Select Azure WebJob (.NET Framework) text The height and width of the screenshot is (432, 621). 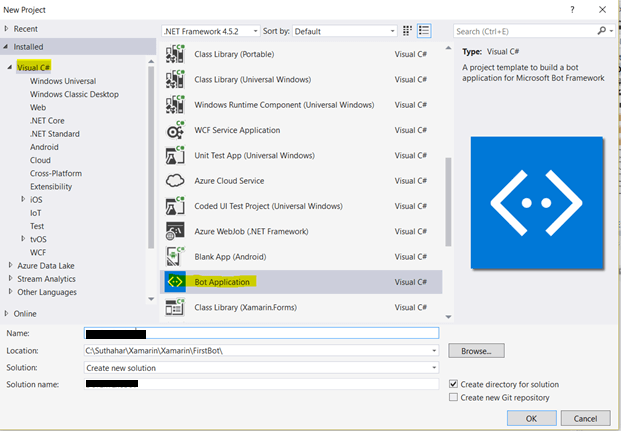[x=251, y=231]
